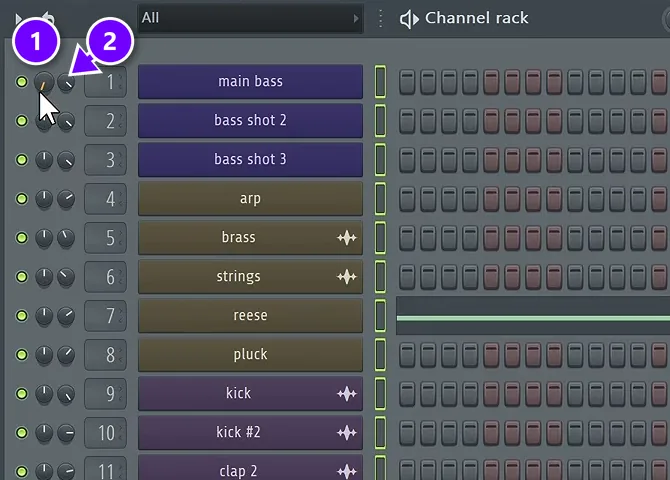Screen dimensions: 670x480
Task: Open the clap 2 channel settings
Action: [250, 468]
